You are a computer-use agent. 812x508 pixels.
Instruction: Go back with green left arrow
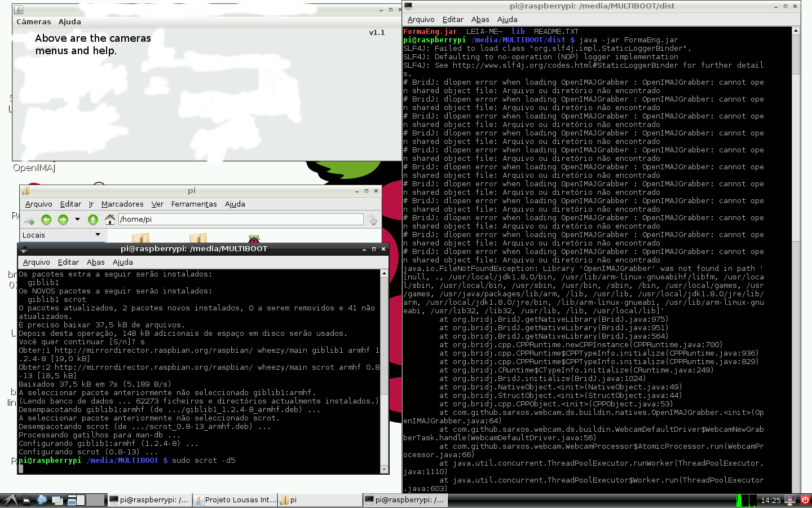[46, 220]
